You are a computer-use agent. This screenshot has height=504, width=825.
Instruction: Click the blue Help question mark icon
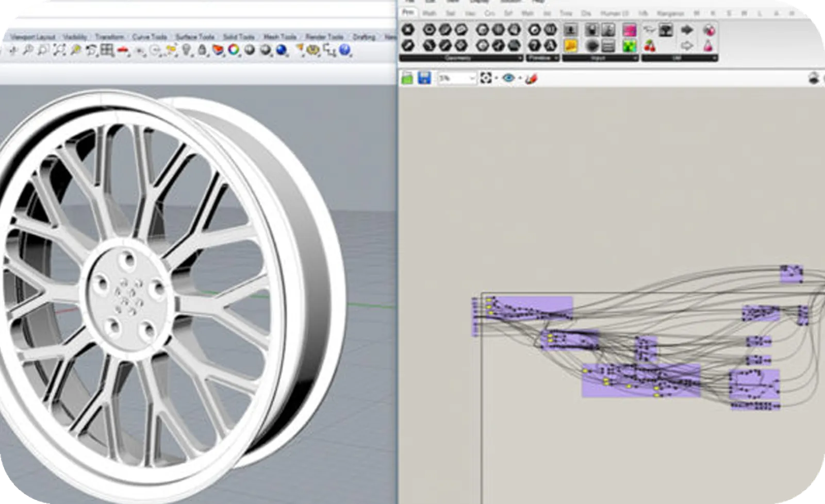click(345, 50)
